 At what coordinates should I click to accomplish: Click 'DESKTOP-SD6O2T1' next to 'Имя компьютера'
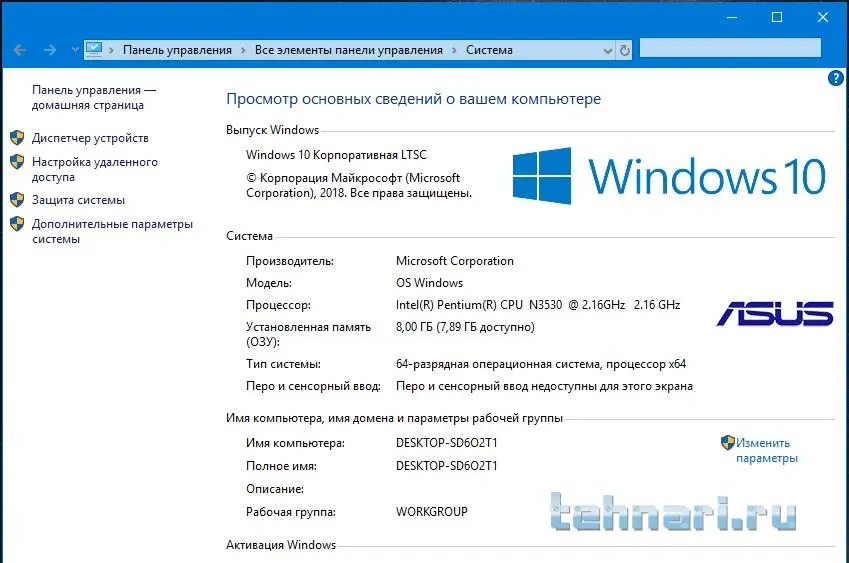click(447, 443)
